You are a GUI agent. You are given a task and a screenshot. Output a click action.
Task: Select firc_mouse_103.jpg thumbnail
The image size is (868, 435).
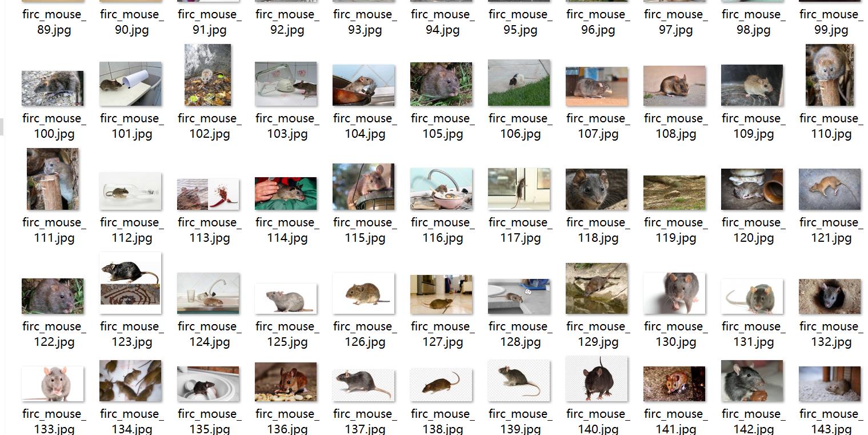tap(286, 84)
